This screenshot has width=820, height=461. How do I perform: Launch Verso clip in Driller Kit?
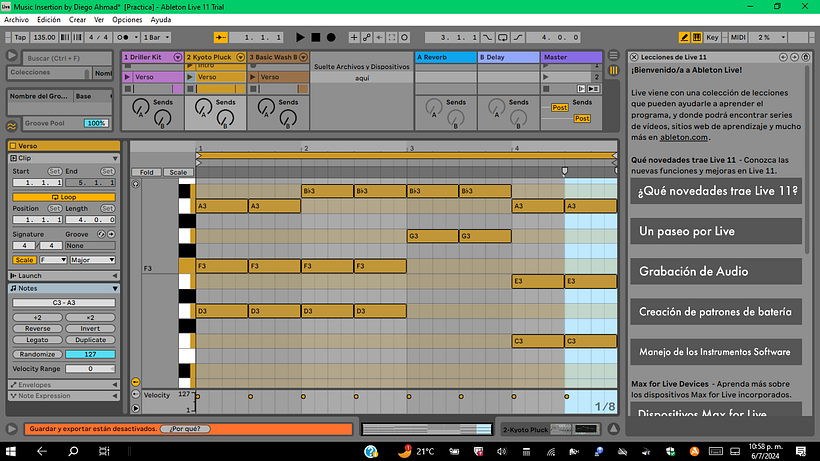click(127, 77)
